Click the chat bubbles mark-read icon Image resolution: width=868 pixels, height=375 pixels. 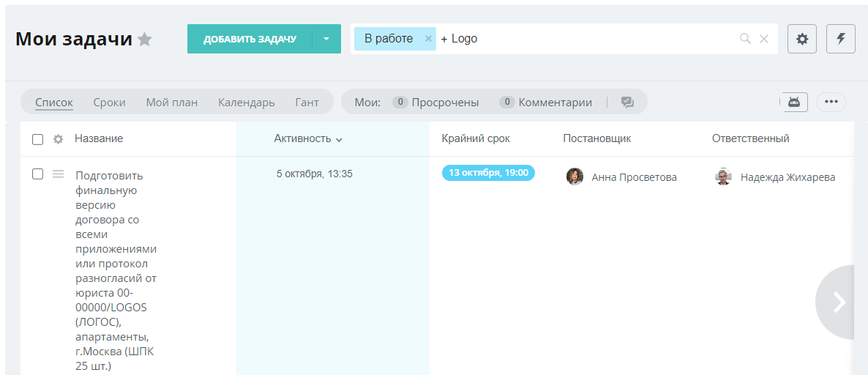(x=627, y=103)
